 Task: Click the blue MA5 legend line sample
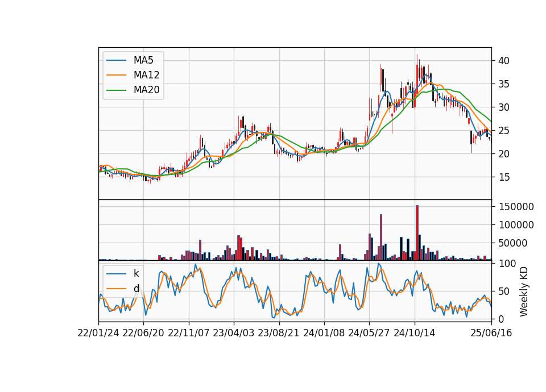[x=116, y=60]
